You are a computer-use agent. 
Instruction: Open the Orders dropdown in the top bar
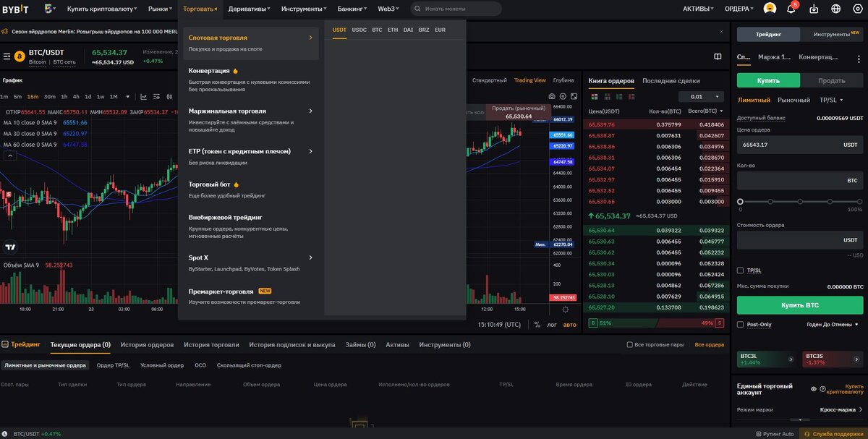(740, 9)
